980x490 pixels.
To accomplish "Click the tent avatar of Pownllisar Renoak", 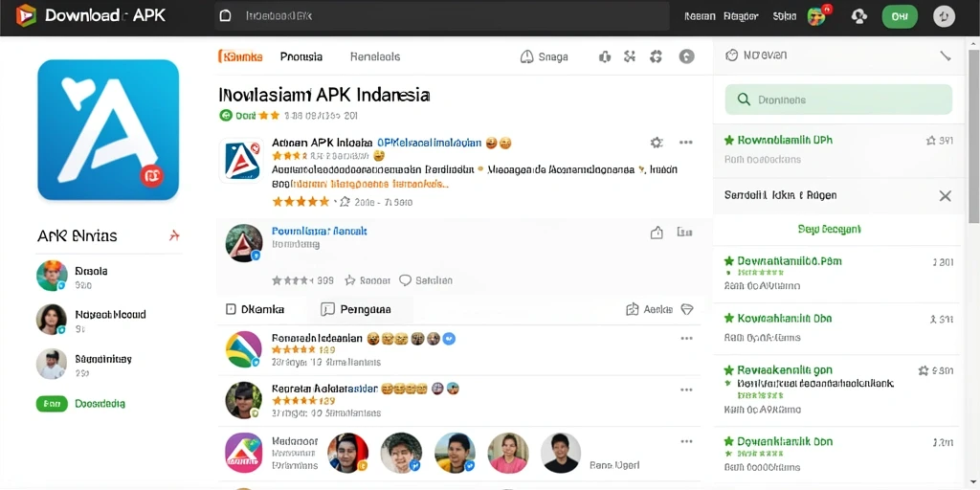I will click(x=244, y=242).
